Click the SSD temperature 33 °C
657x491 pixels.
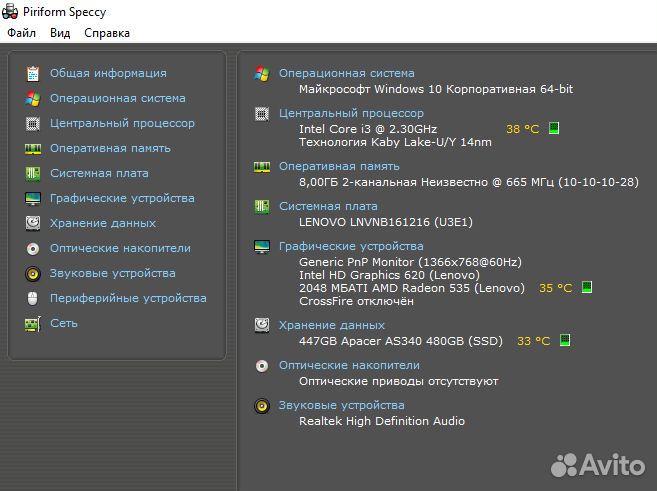click(533, 341)
